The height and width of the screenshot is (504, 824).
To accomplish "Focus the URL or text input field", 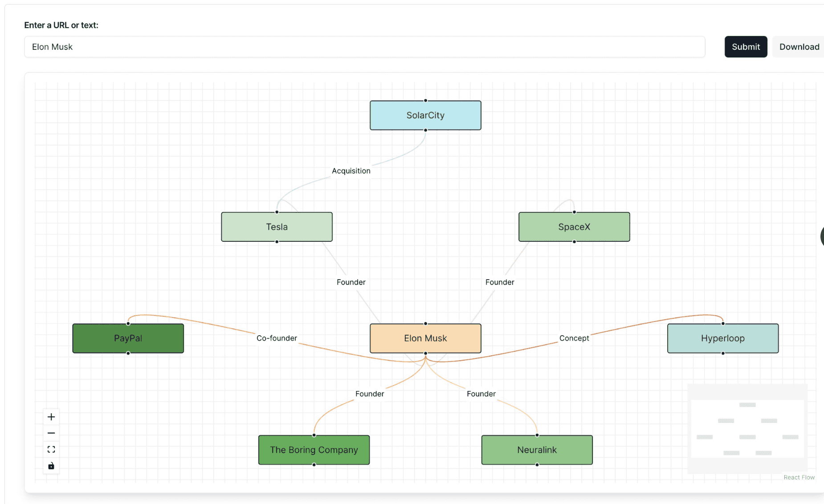I will coord(365,47).
